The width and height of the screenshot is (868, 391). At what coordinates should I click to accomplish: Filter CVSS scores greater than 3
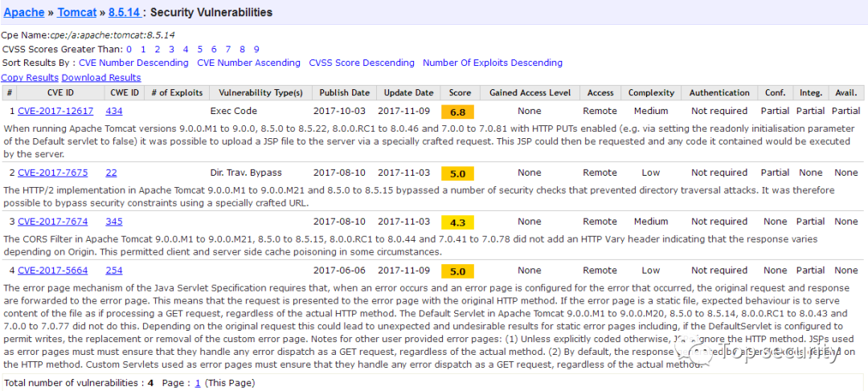point(172,49)
